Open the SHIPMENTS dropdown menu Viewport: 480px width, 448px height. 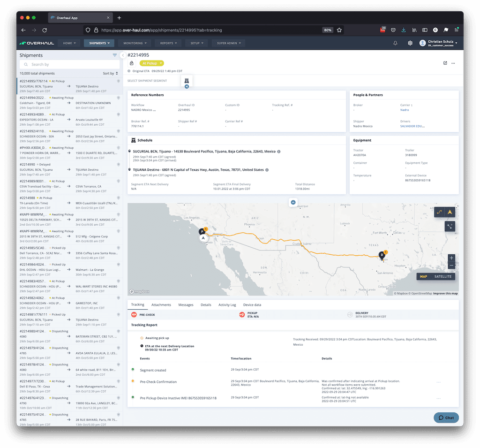[x=99, y=43]
